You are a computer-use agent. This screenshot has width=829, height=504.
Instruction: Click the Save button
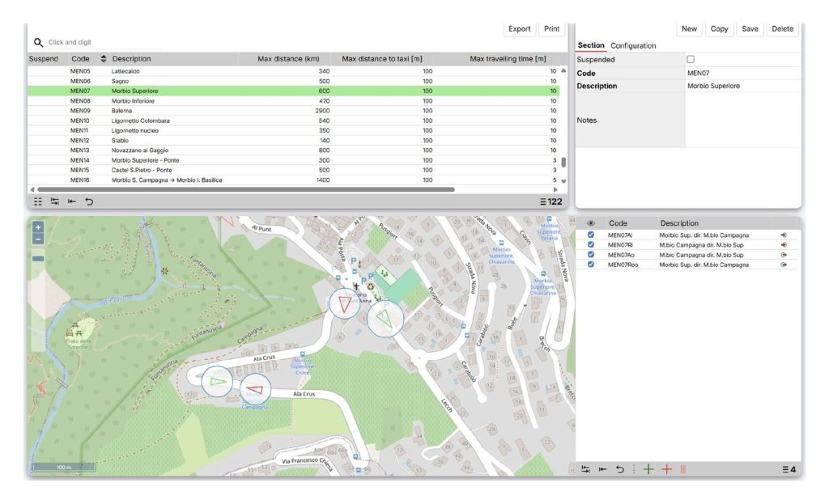pyautogui.click(x=750, y=29)
